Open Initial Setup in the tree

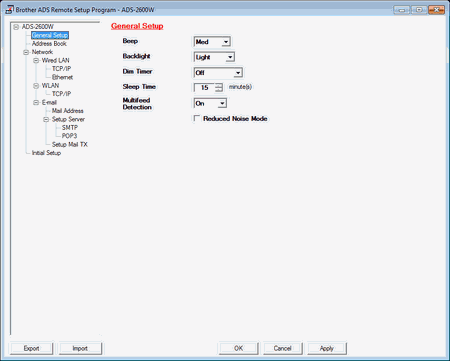pyautogui.click(x=46, y=153)
